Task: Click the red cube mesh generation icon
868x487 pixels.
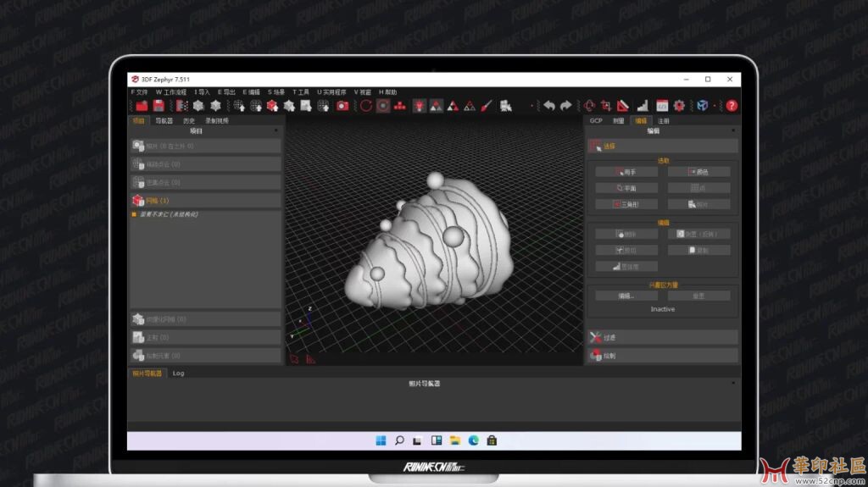Action: click(x=272, y=106)
